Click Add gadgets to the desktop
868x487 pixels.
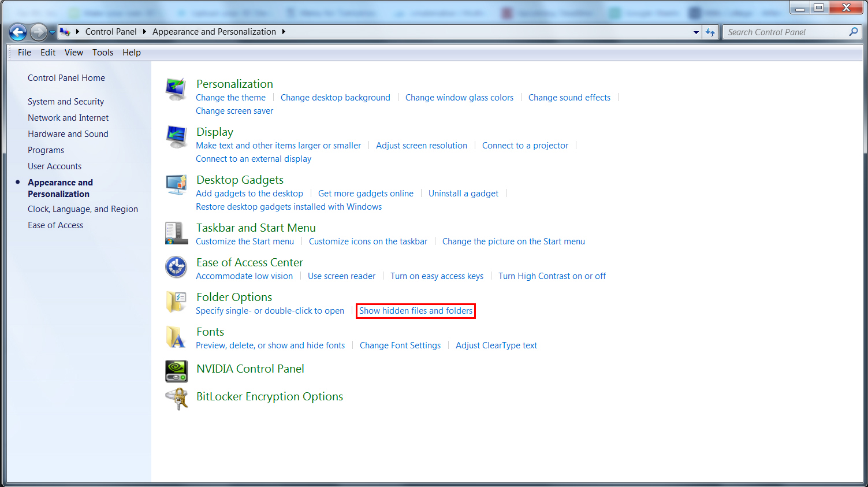pyautogui.click(x=249, y=194)
